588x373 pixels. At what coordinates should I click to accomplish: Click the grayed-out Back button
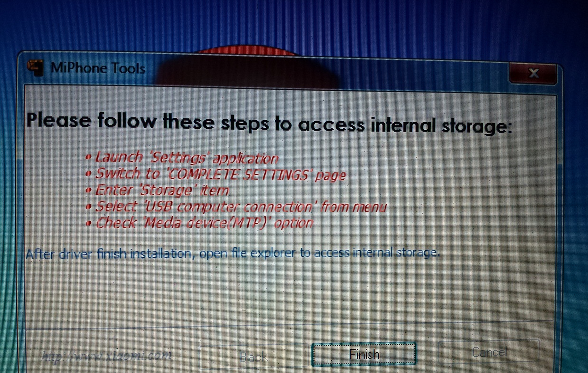click(253, 356)
